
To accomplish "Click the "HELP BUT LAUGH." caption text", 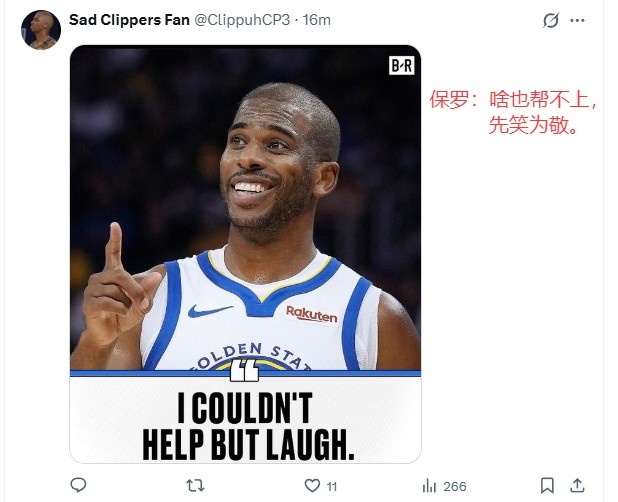I will pos(248,444).
